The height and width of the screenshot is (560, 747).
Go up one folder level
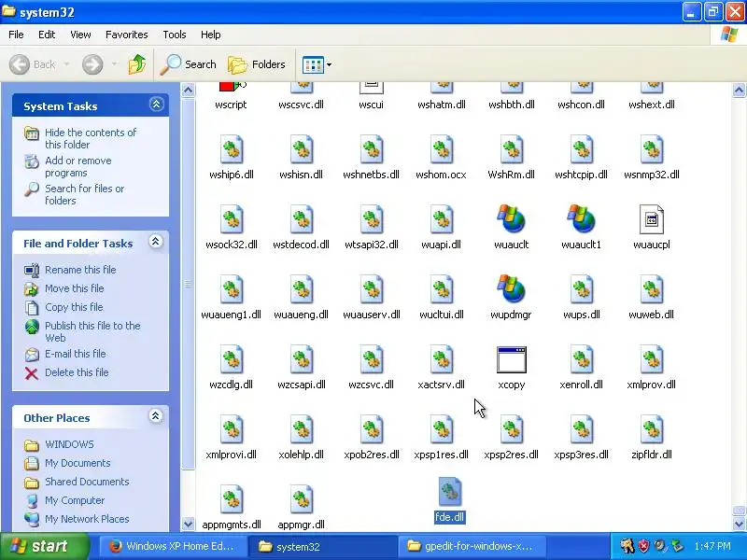tap(137, 64)
